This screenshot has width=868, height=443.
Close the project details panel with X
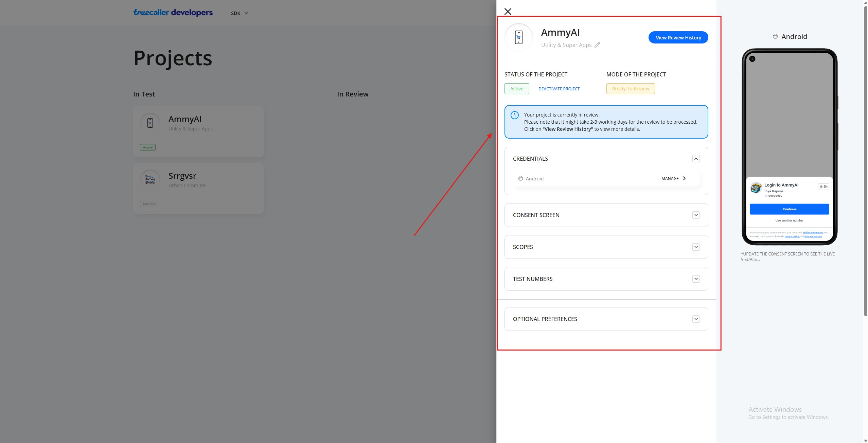click(508, 12)
